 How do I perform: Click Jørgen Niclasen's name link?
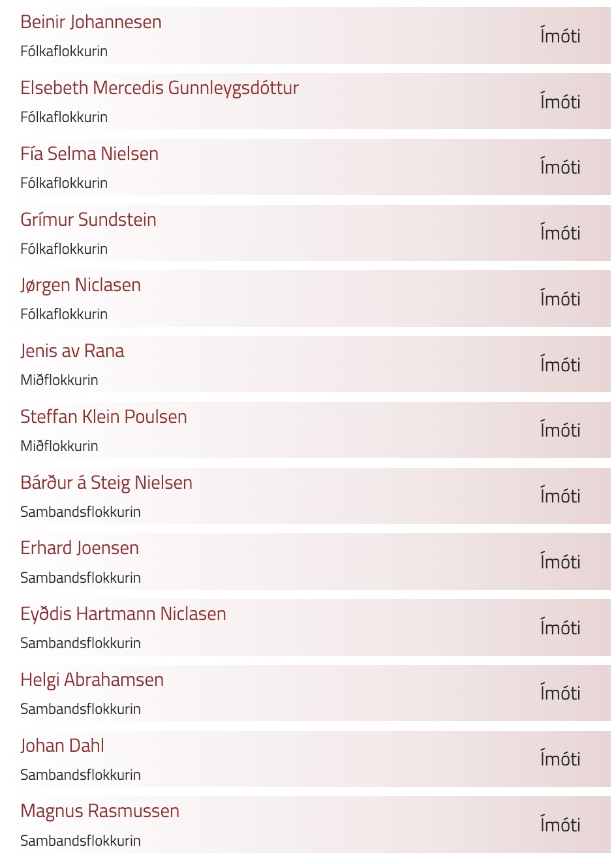coord(80,285)
